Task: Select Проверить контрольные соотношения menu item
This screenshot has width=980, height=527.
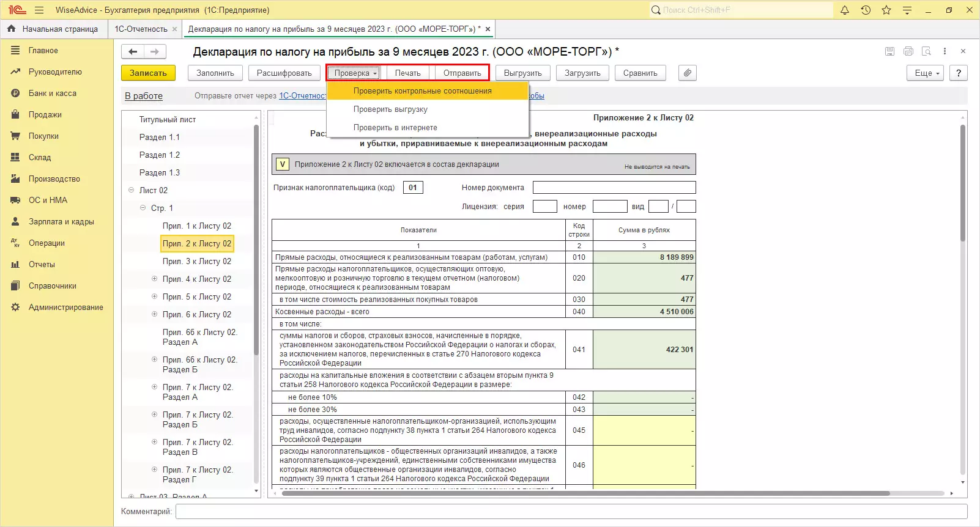Action: tap(422, 91)
